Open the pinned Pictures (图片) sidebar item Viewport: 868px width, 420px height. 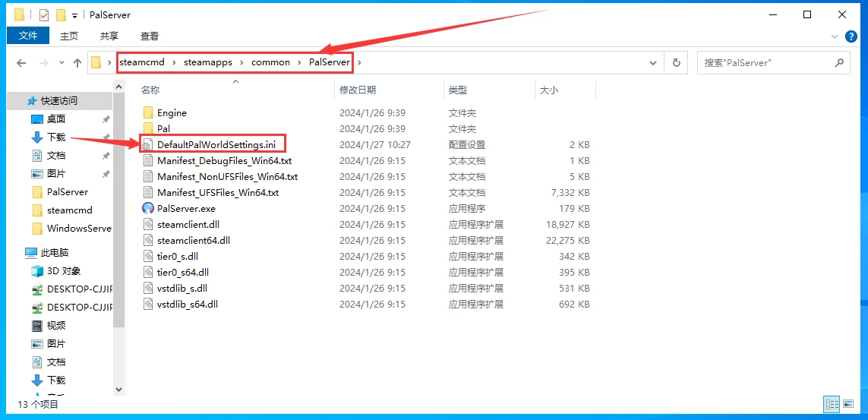pos(56,174)
